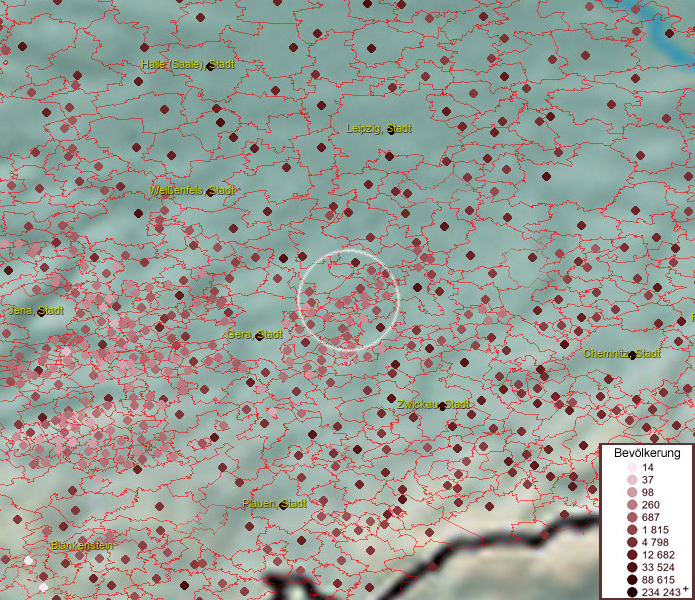Viewport: 695px width, 600px height.
Task: Pick the legend swatch for 98
Action: click(632, 492)
